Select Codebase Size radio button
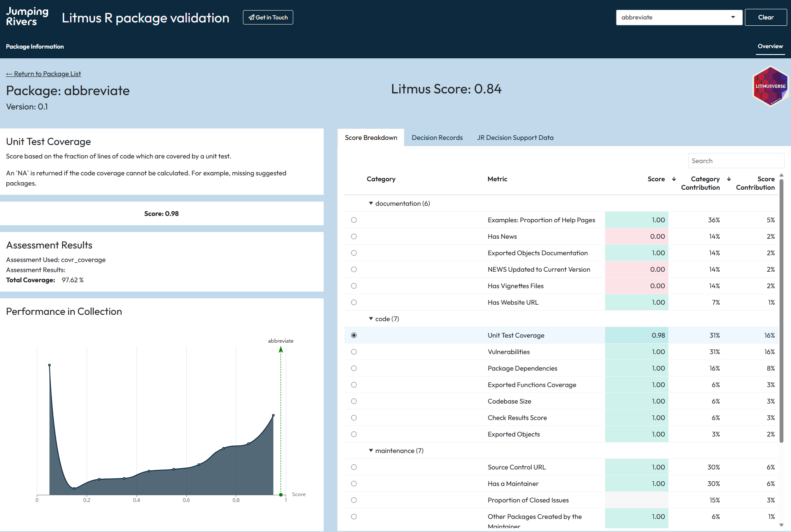This screenshot has width=791, height=532. pyautogui.click(x=354, y=401)
